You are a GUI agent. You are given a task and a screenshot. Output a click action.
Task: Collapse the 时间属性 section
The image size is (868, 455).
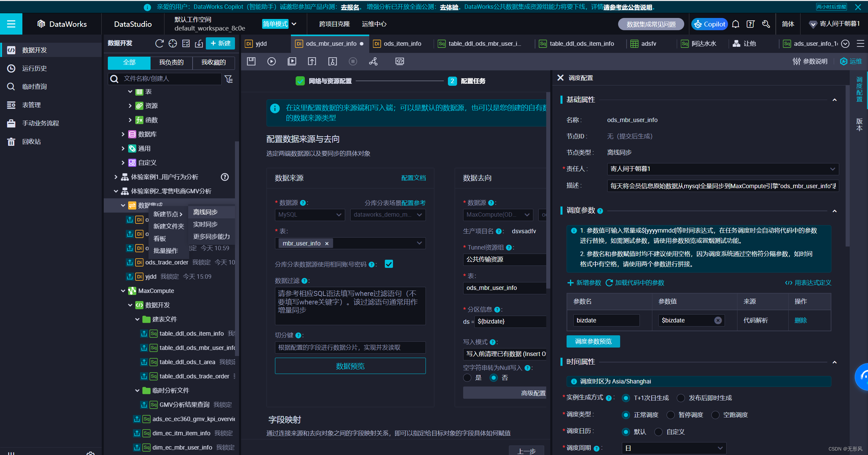tap(834, 362)
